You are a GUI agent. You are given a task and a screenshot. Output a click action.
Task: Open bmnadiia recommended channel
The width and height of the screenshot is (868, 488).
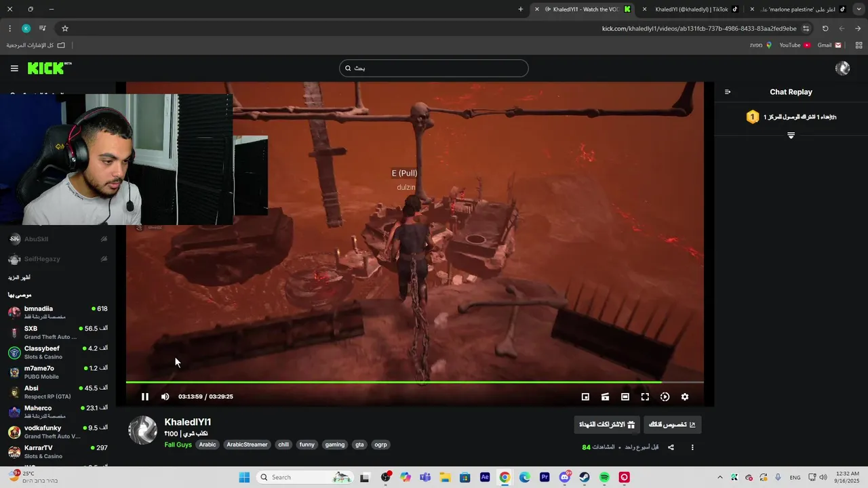[x=58, y=312]
